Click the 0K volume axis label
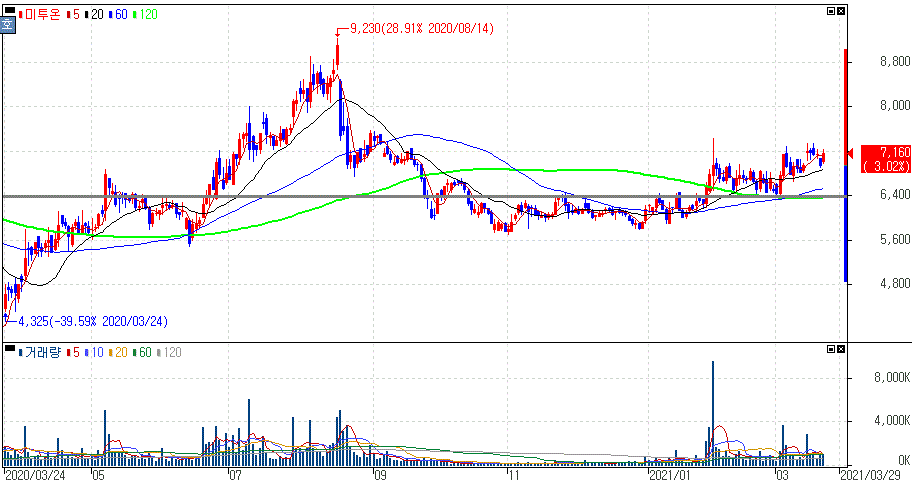The image size is (912, 481). (903, 460)
